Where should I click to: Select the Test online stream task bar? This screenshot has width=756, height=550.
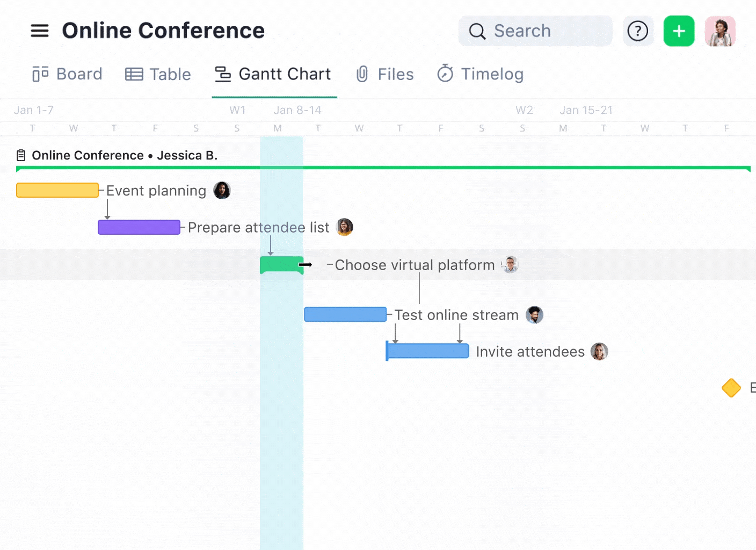coord(345,314)
